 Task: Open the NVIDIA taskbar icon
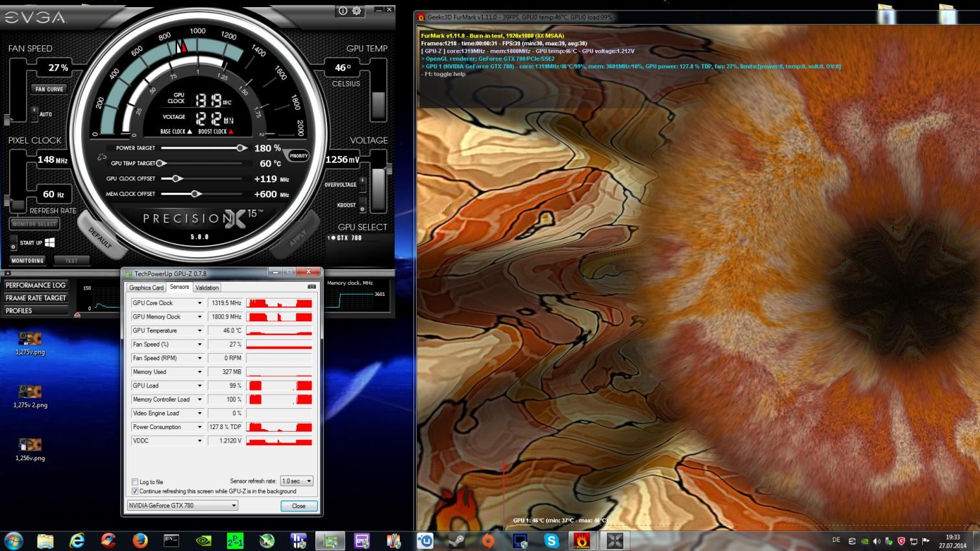point(203,540)
